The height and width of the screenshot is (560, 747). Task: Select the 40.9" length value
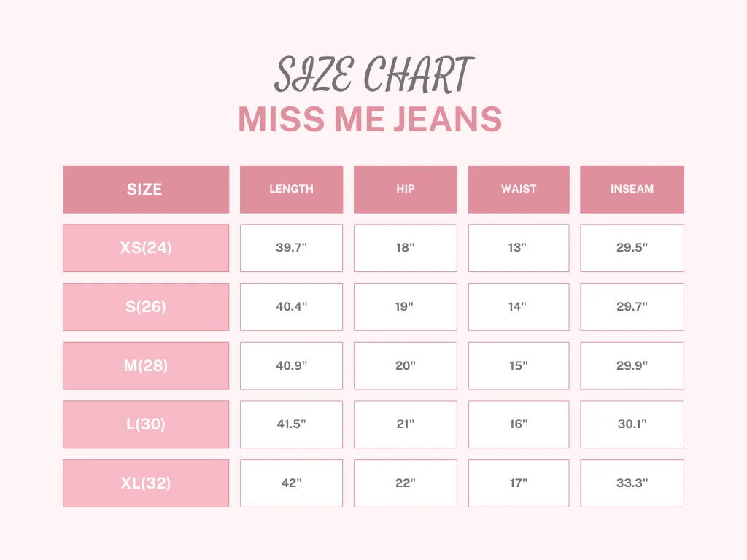pos(291,366)
